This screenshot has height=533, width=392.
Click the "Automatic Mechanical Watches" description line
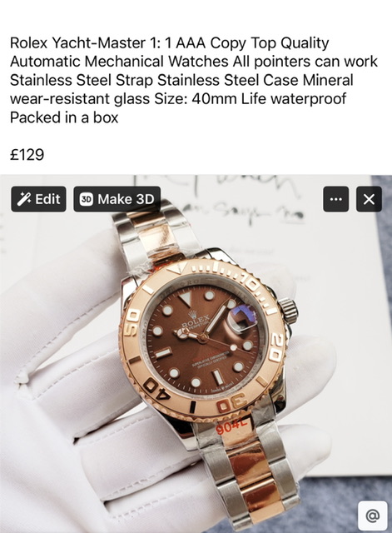[119, 62]
